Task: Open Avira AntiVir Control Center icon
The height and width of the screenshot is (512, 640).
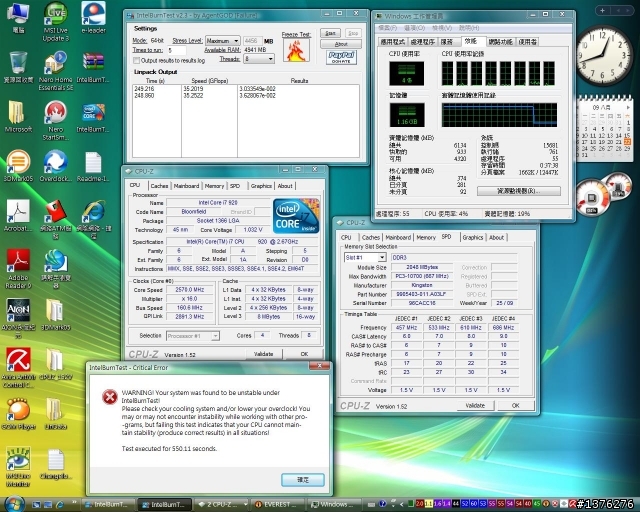Action: point(18,368)
